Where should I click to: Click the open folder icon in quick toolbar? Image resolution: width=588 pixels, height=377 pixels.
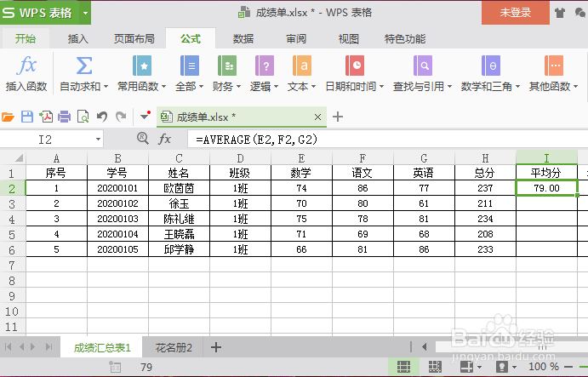point(8,117)
